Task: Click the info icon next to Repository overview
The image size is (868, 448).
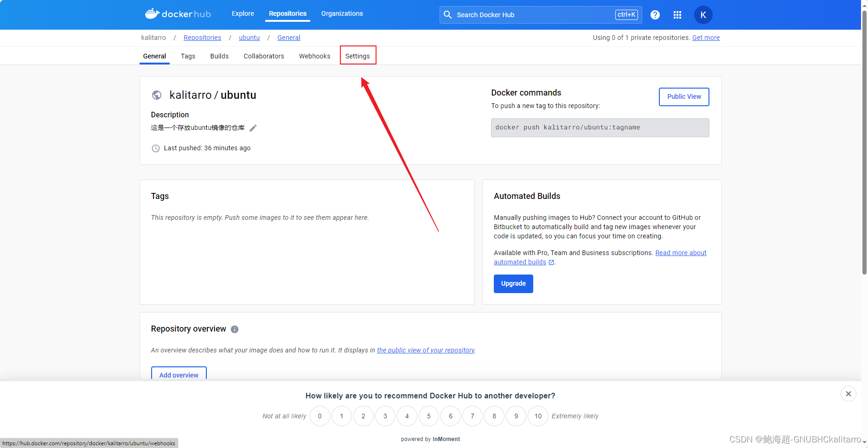Action: pos(235,329)
